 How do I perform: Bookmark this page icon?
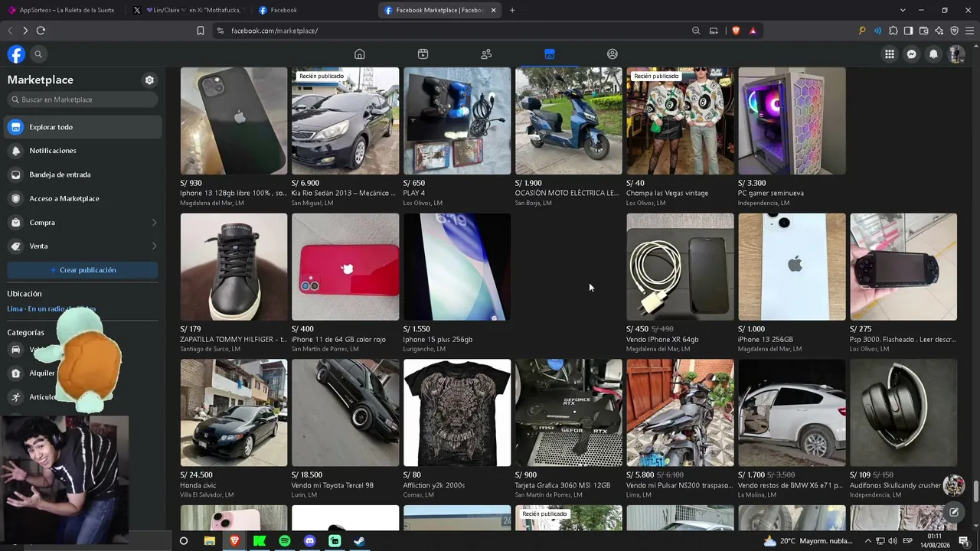click(201, 31)
